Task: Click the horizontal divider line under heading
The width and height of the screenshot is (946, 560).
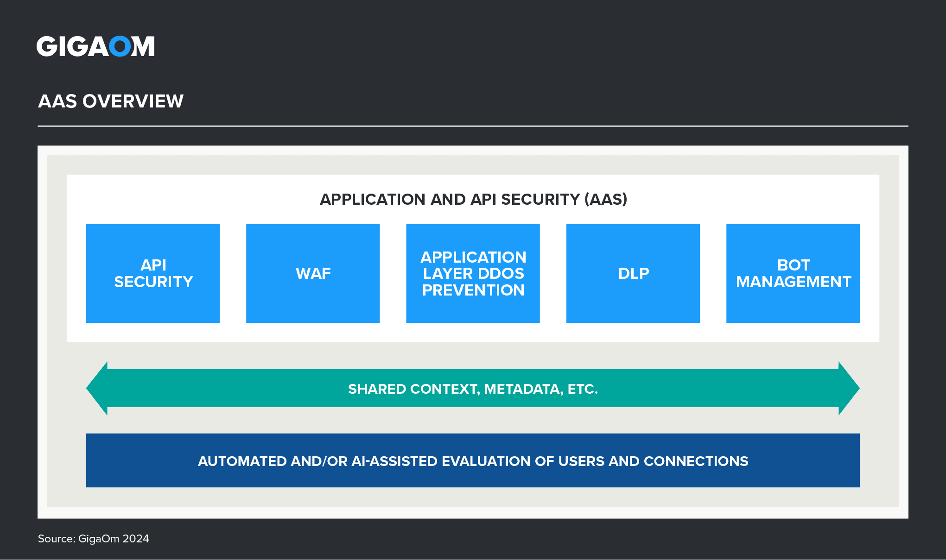Action: tap(473, 126)
